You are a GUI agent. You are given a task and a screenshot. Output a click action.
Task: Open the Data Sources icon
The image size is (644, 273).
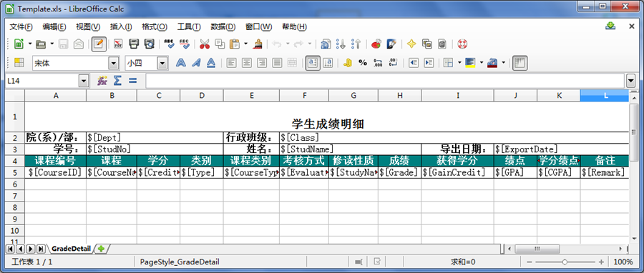click(x=442, y=44)
